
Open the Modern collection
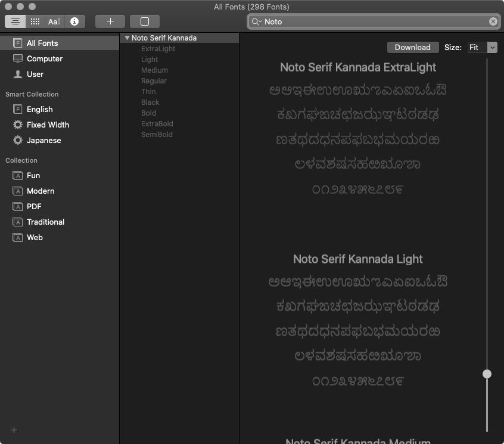[x=60, y=191]
